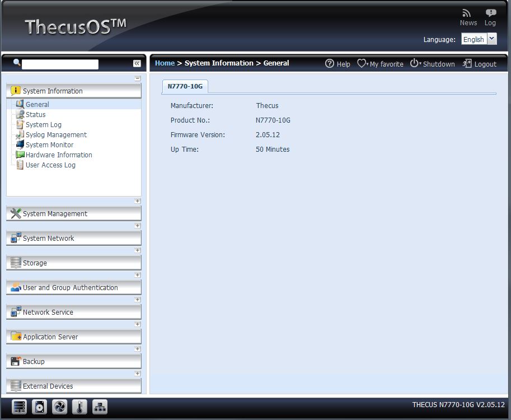Click the fan status icon in bottom bar

[60, 407]
